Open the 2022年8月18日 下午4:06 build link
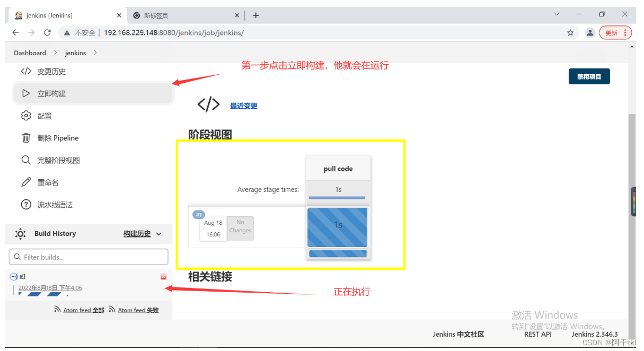This screenshot has height=351, width=644. click(50, 288)
